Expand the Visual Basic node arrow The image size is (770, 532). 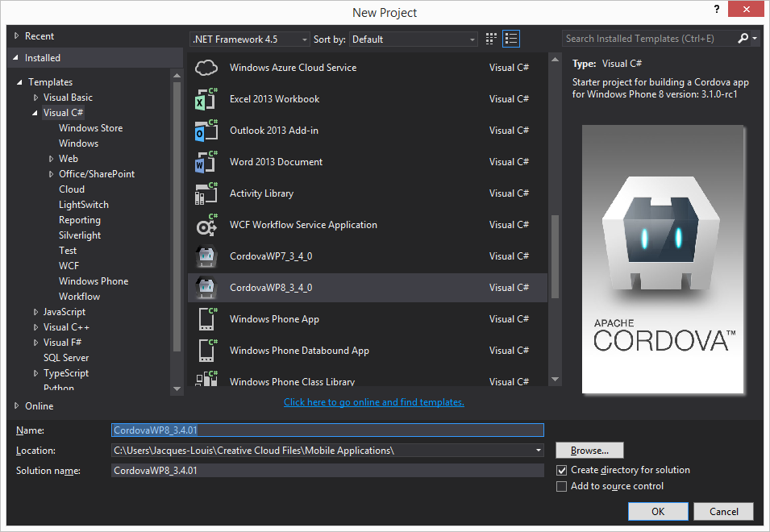pos(35,98)
